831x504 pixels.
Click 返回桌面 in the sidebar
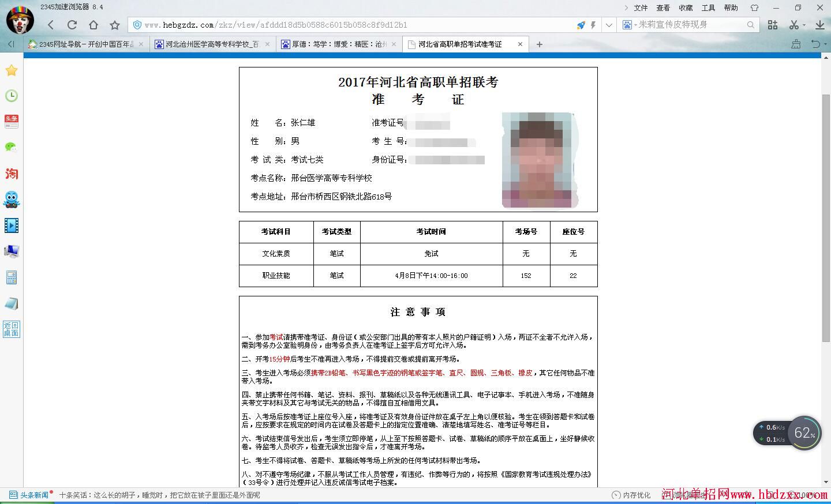point(12,329)
